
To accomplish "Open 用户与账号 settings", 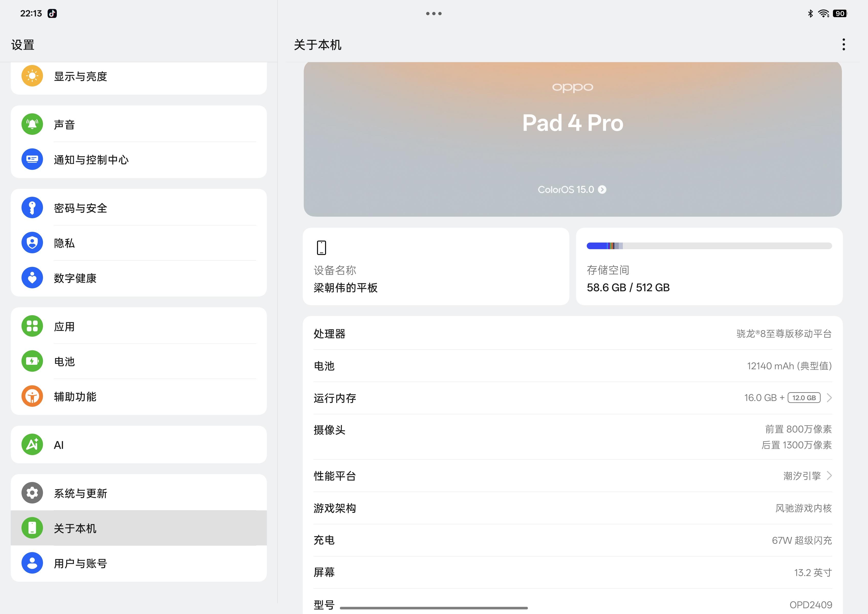I will pos(139,563).
